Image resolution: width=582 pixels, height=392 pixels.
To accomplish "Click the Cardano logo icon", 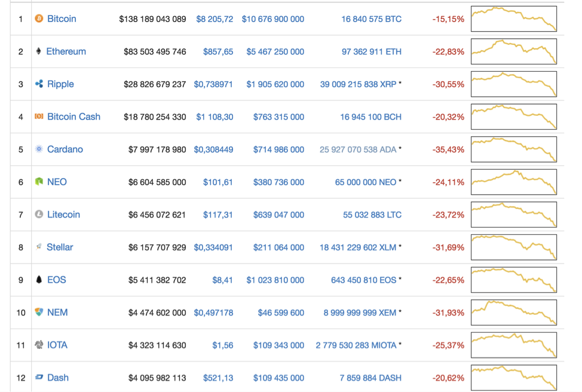I will point(38,149).
